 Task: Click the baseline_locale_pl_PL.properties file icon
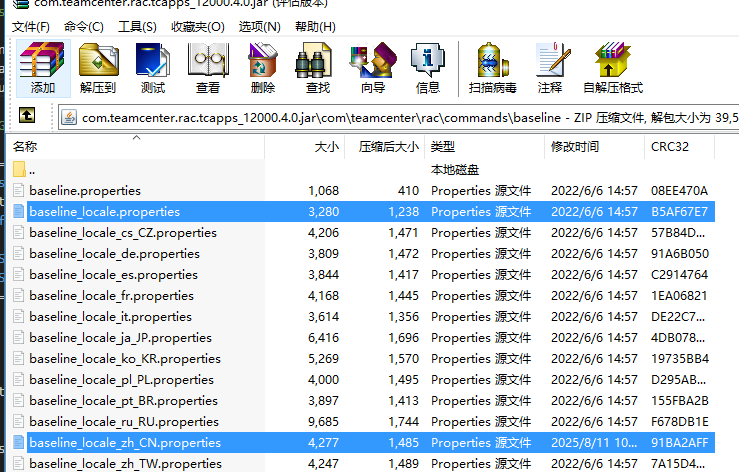click(18, 380)
